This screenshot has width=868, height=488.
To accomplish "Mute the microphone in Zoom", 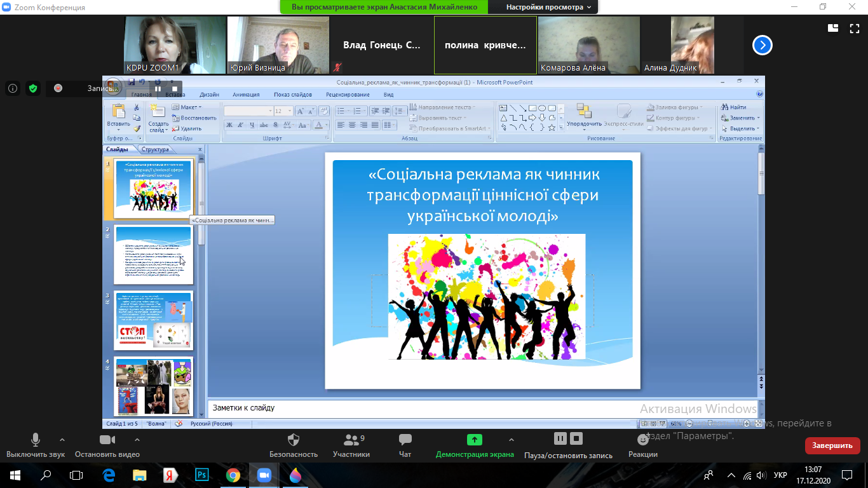I will tap(36, 440).
